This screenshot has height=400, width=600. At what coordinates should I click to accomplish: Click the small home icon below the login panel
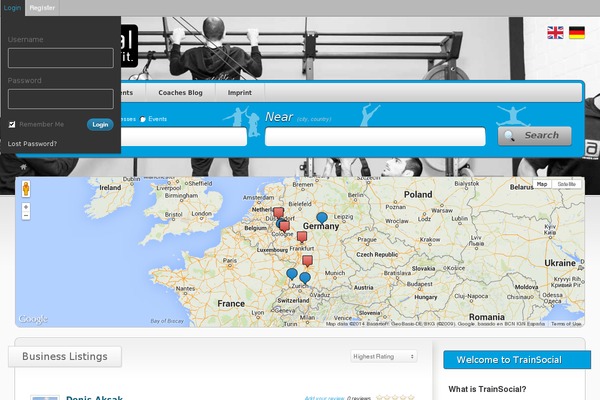pyautogui.click(x=23, y=167)
